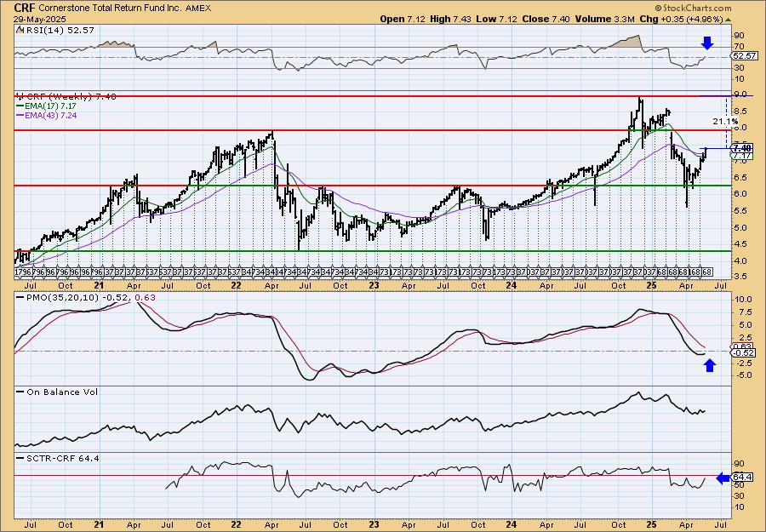This screenshot has width=766, height=532.
Task: Click the SCTR-CRF 64.4 label
Action: (x=62, y=458)
